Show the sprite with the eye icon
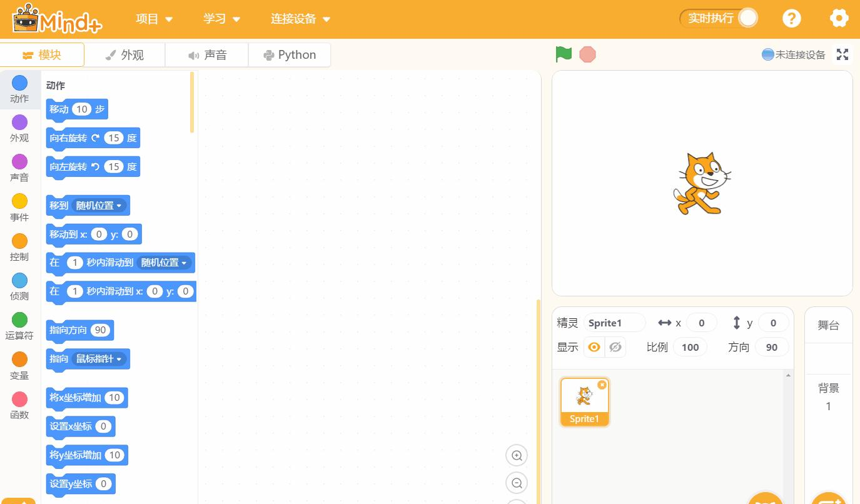Image resolution: width=860 pixels, height=504 pixels. point(594,347)
